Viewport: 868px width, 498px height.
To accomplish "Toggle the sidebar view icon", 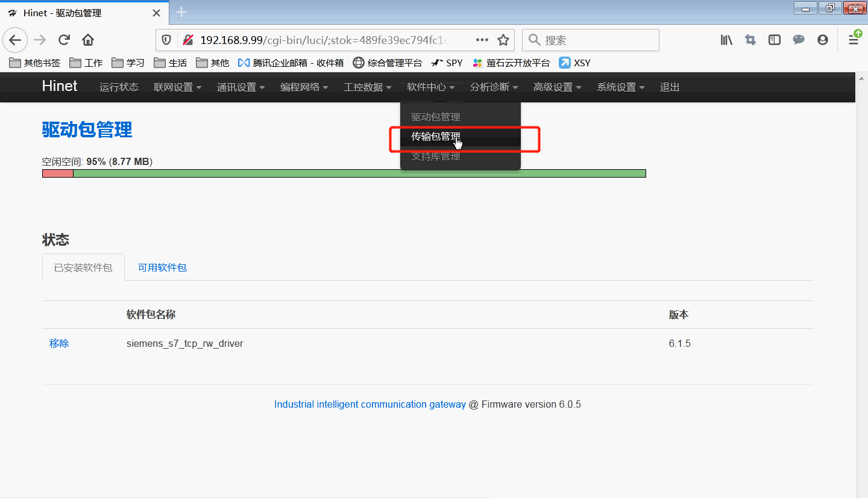I will point(775,40).
